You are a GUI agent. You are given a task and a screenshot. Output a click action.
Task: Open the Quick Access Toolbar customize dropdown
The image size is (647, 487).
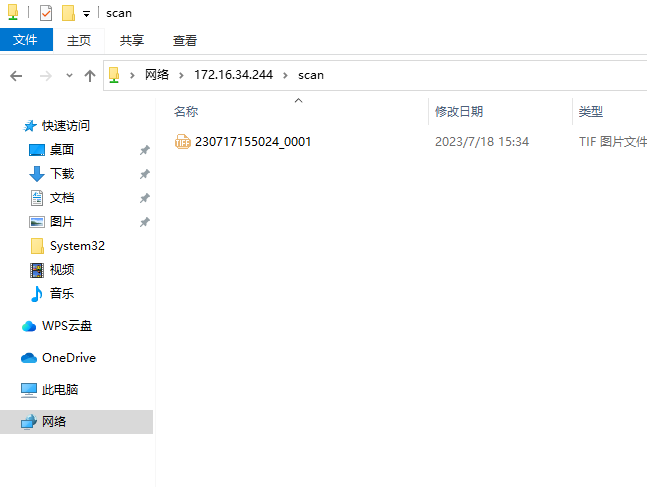click(x=86, y=14)
